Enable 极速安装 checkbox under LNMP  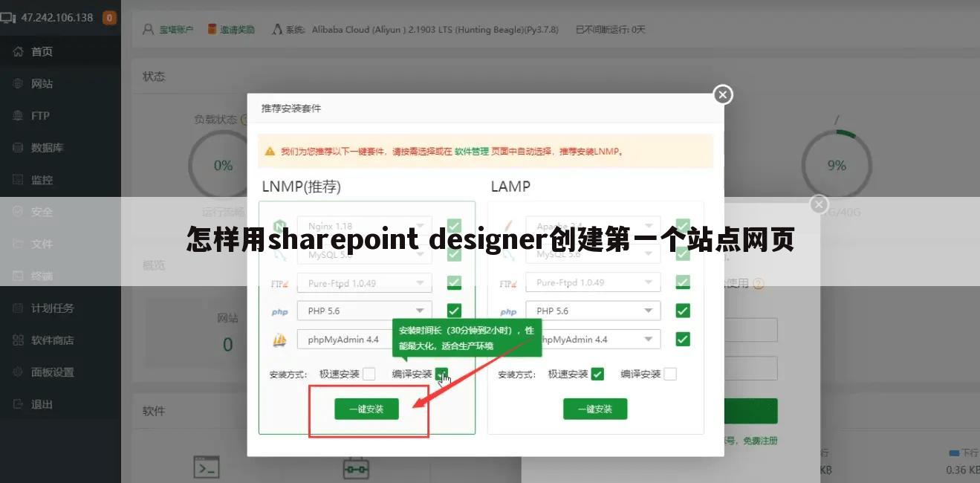(369, 374)
